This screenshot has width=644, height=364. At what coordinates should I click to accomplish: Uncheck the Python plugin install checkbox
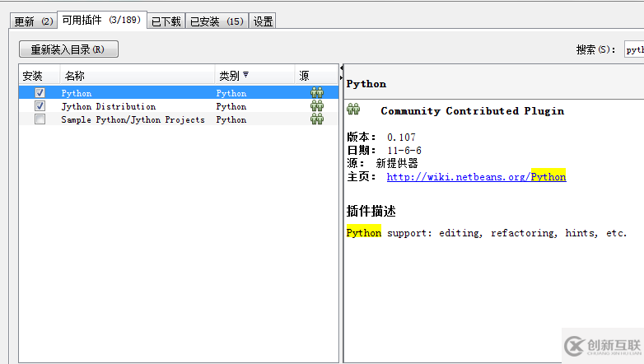(40, 93)
